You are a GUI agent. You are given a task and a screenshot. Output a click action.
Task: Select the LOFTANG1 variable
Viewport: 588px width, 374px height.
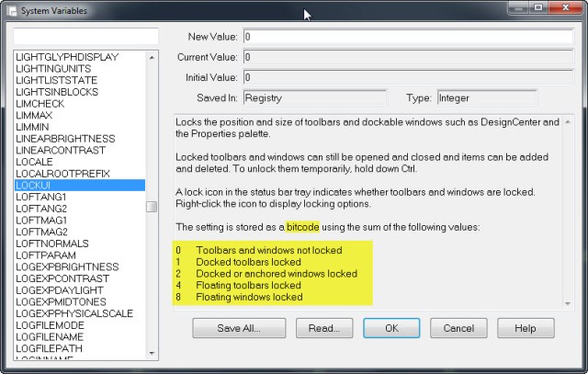tap(41, 197)
